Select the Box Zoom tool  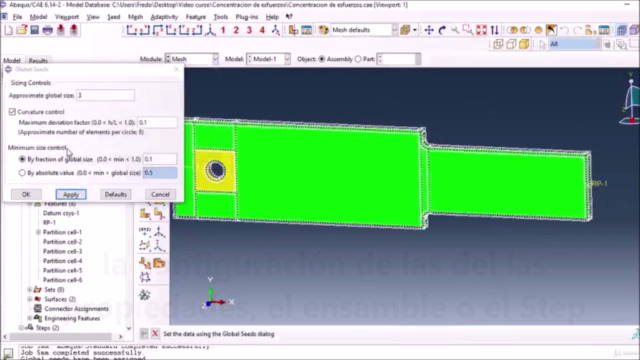(468, 30)
